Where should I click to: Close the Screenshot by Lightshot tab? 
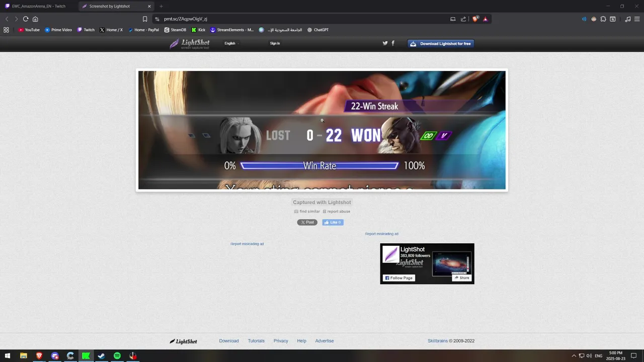point(149,6)
